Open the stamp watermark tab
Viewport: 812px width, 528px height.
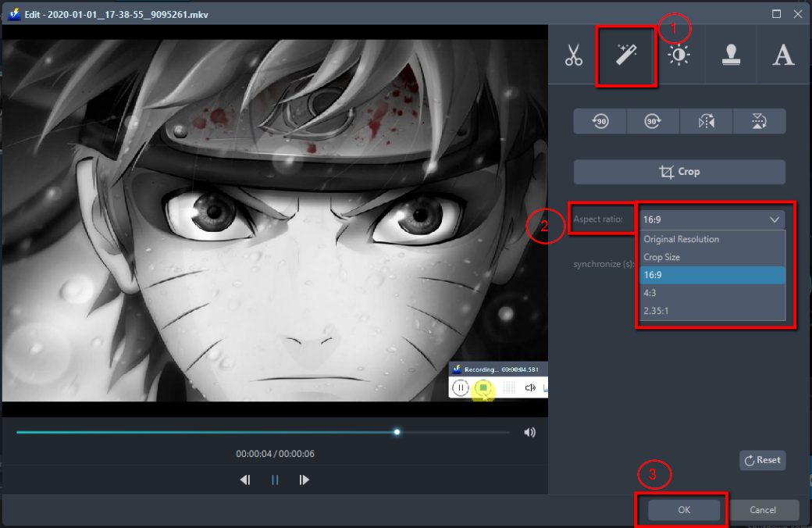point(731,55)
